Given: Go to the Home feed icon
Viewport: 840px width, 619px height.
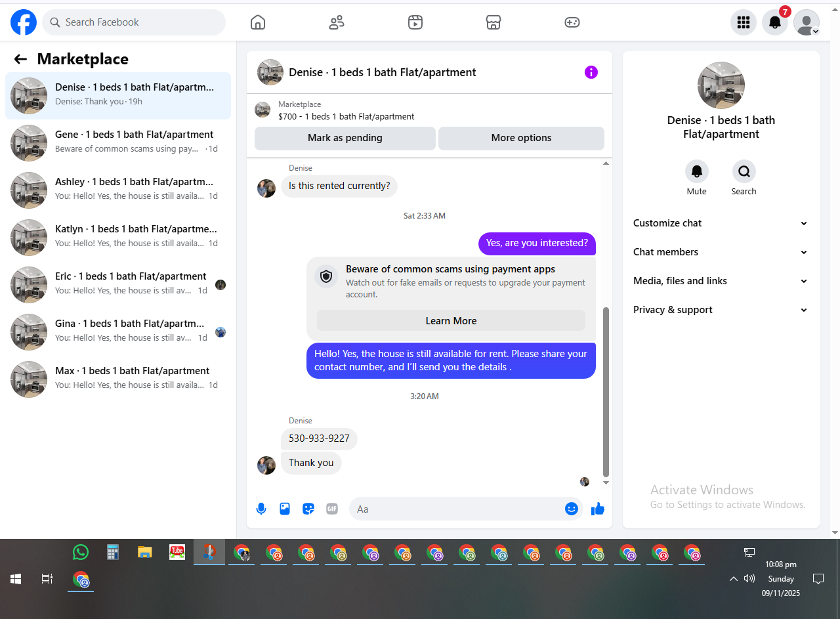Looking at the screenshot, I should click(x=258, y=22).
